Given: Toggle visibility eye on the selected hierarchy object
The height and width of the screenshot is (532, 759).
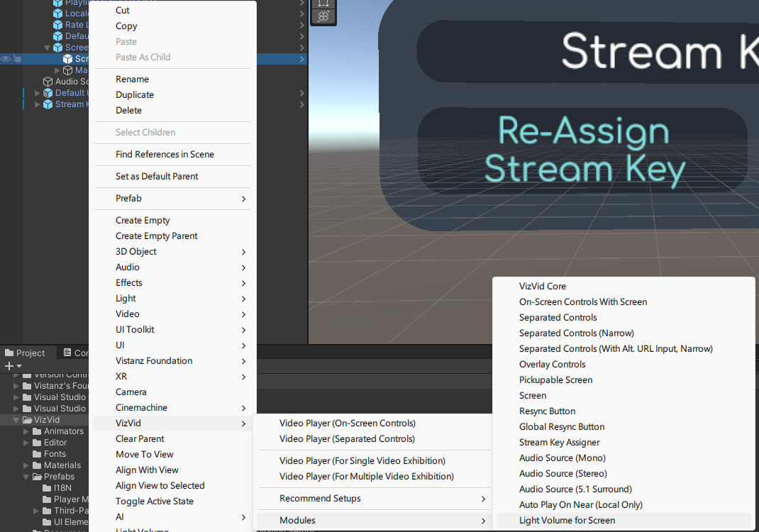Looking at the screenshot, I should tap(6, 59).
